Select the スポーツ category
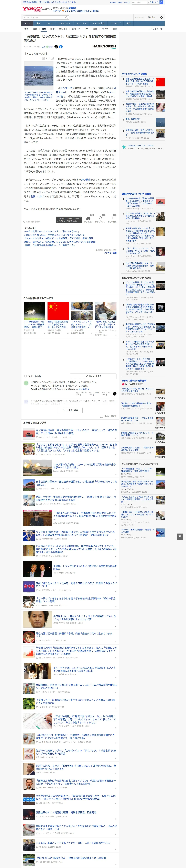The height and width of the screenshot is (868, 186). point(76,29)
